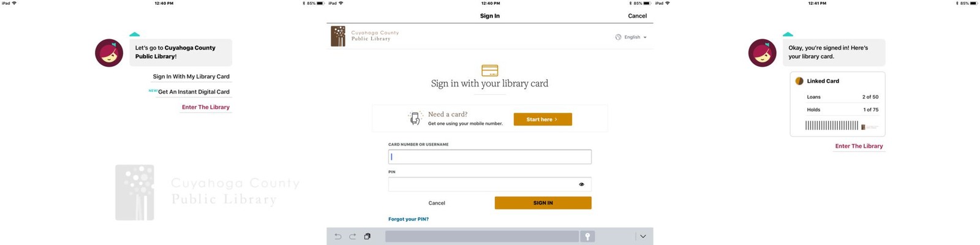980x245 pixels.
Task: Open the English language dropdown
Action: 631,37
